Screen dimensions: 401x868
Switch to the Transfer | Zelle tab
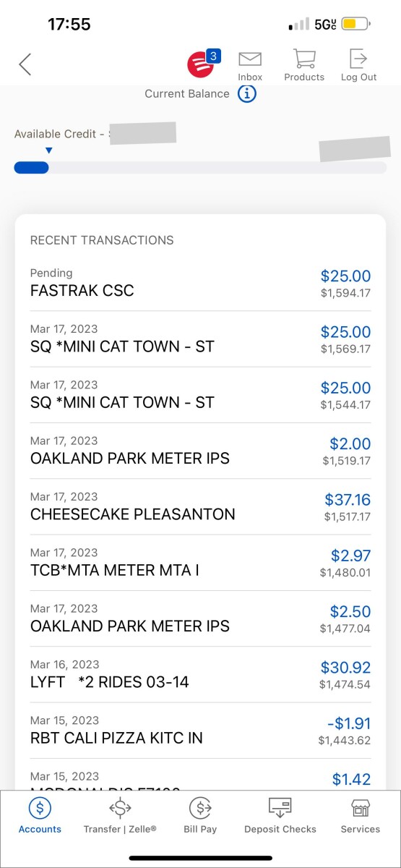tap(120, 816)
